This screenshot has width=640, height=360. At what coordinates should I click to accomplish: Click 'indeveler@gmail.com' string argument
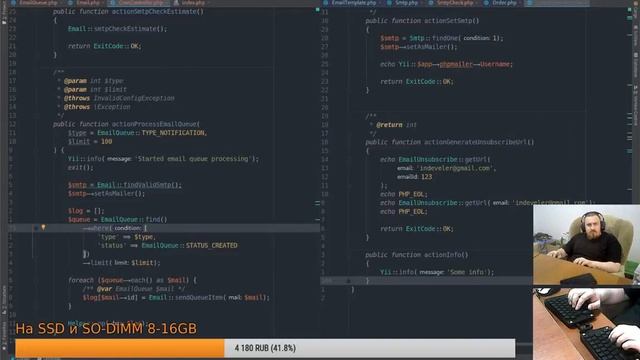(455, 168)
